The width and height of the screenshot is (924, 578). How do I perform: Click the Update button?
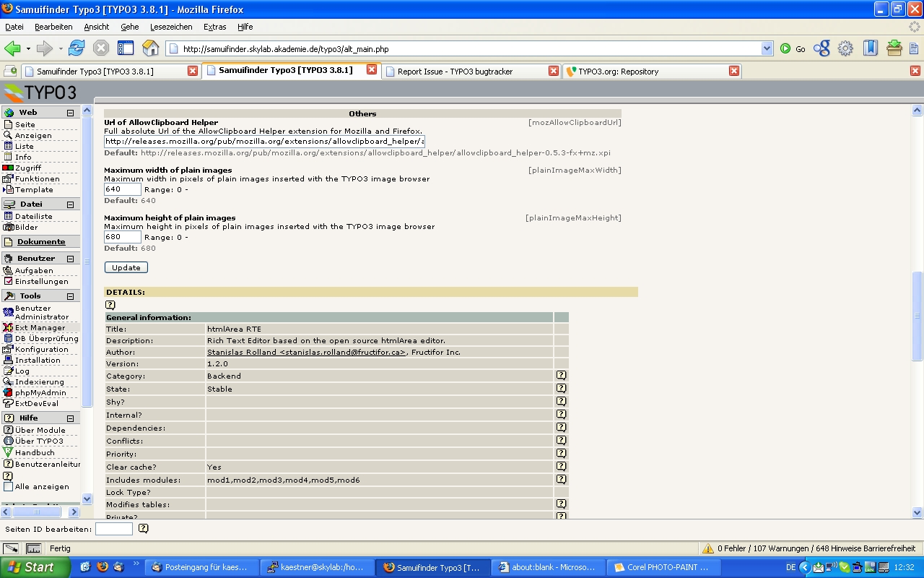pos(126,267)
